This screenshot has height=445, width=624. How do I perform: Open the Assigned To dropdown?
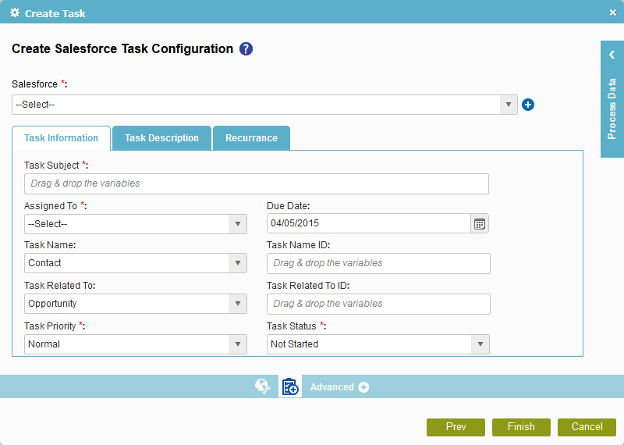(135, 224)
